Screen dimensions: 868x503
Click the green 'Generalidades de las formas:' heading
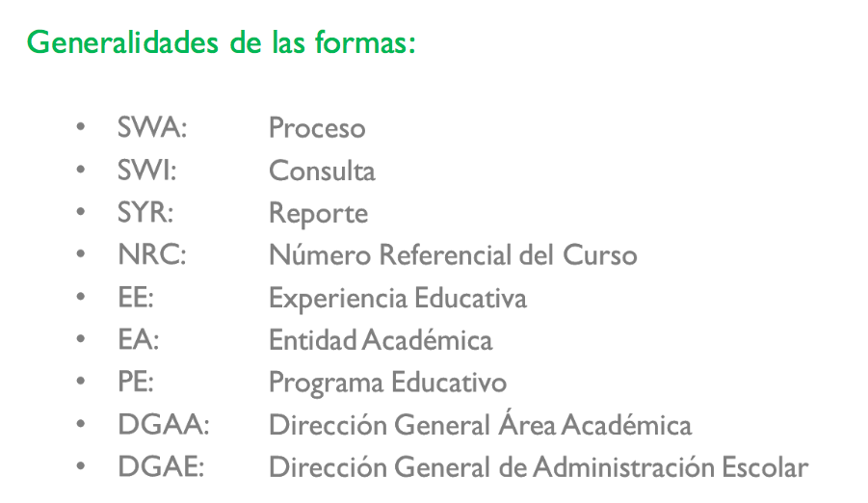pyautogui.click(x=221, y=43)
